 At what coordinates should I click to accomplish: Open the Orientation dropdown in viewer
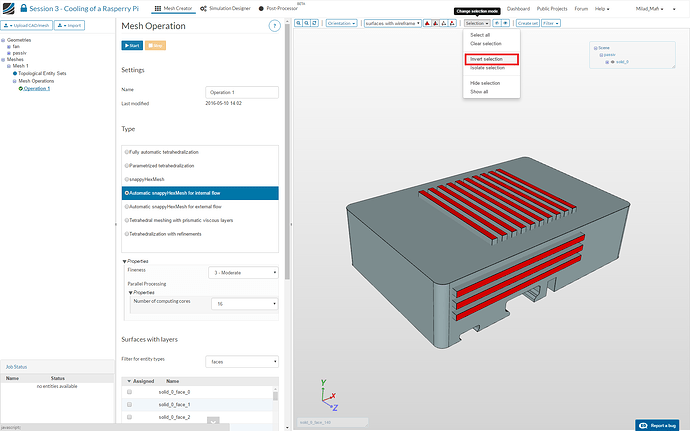(x=341, y=22)
